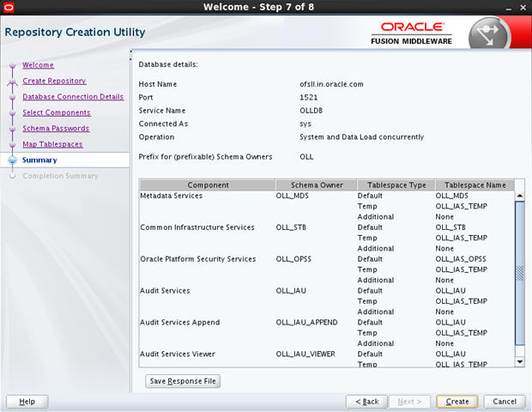Click the Save Response File button
Viewport: 532px width, 412px height.
pyautogui.click(x=183, y=381)
